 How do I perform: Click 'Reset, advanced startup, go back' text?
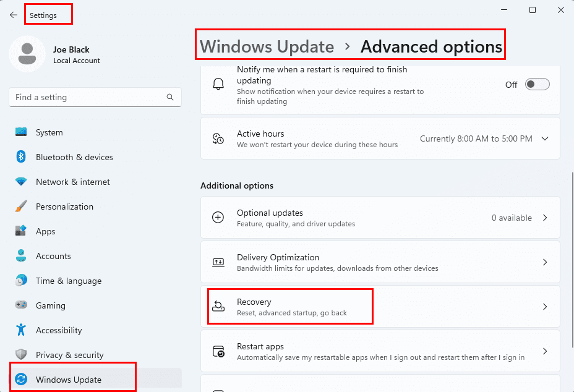point(292,313)
